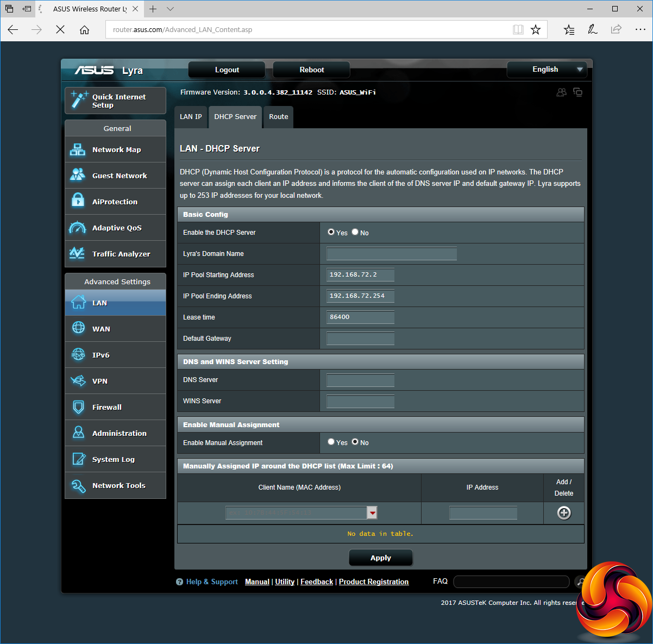Open the VPN settings icon
Viewport: 653px width, 644px height.
coord(78,381)
